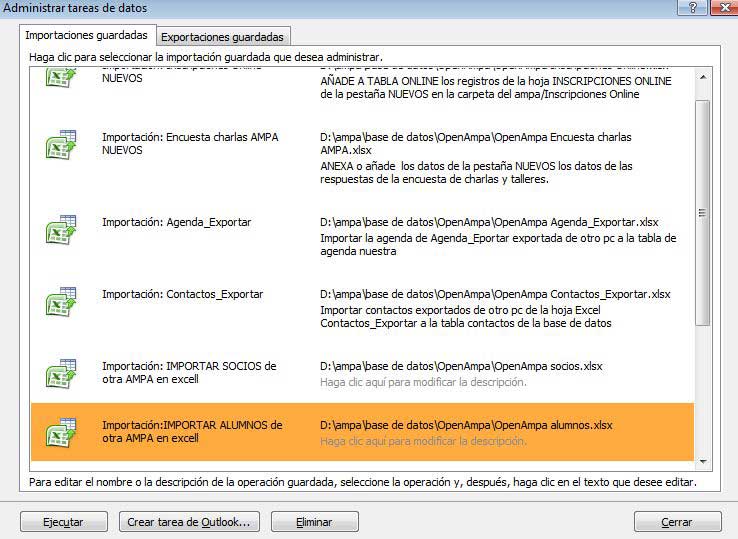
Task: Select the Importación: Agenda_Exportar name
Action: point(176,222)
